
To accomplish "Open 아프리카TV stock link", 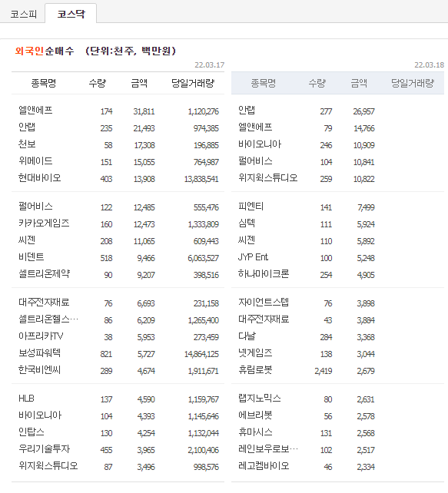I will [41, 336].
